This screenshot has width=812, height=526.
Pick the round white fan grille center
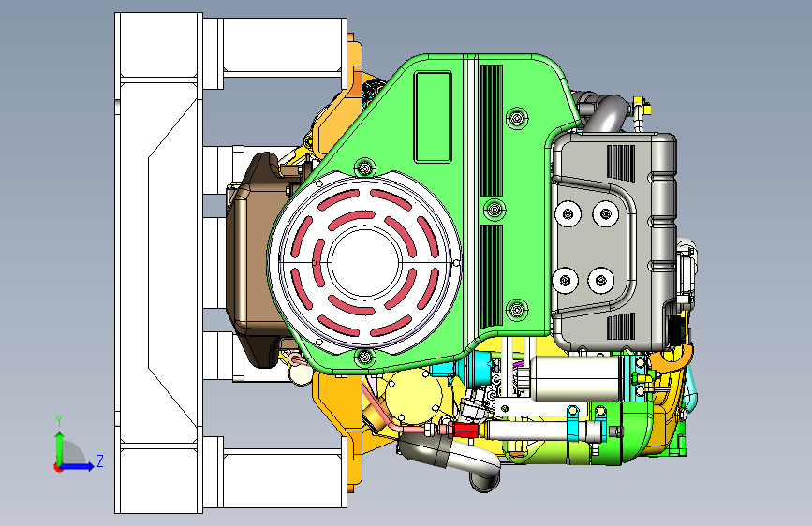pyautogui.click(x=365, y=261)
